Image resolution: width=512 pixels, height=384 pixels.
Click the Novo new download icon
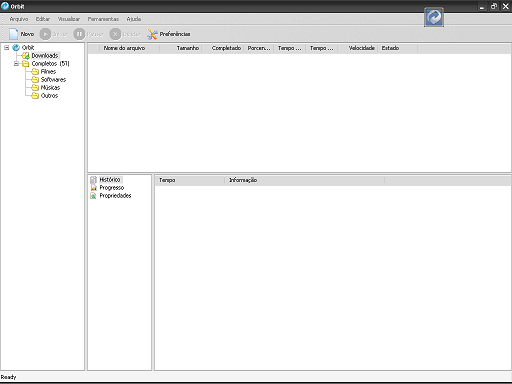pyautogui.click(x=13, y=34)
